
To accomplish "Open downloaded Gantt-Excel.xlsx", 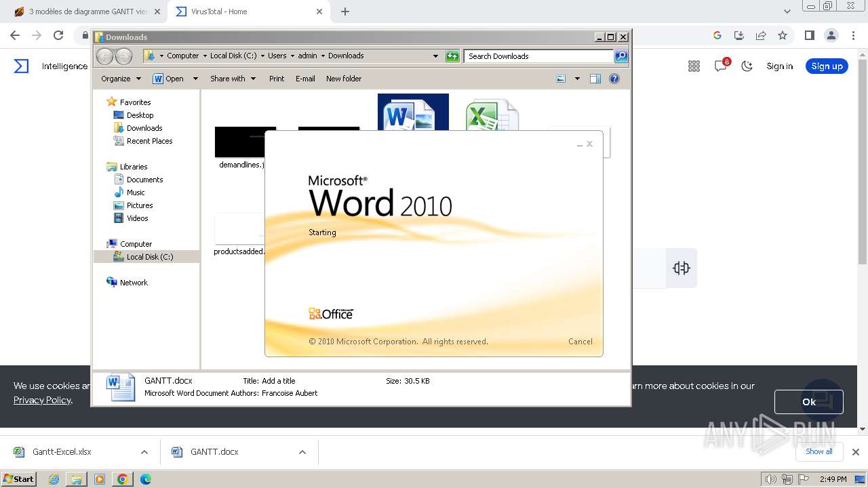I will 62,452.
